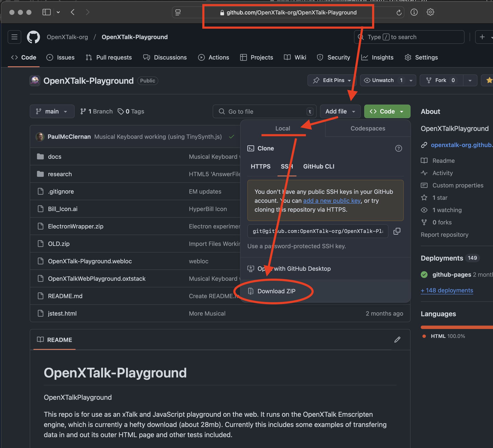Switch to HTTPS clone tab
The height and width of the screenshot is (448, 493).
click(x=261, y=167)
